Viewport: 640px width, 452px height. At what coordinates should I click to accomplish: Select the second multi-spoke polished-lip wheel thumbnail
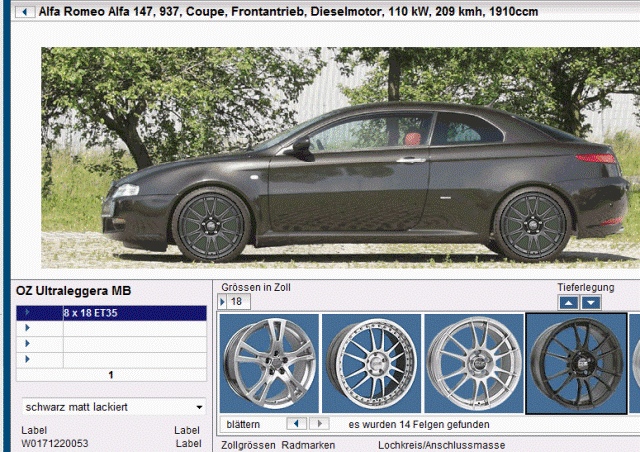pyautogui.click(x=371, y=362)
